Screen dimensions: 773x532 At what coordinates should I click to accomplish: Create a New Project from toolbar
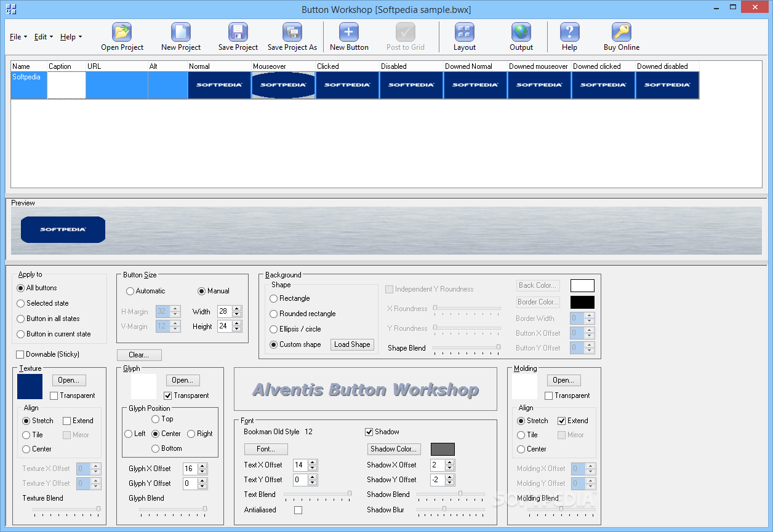(x=181, y=32)
